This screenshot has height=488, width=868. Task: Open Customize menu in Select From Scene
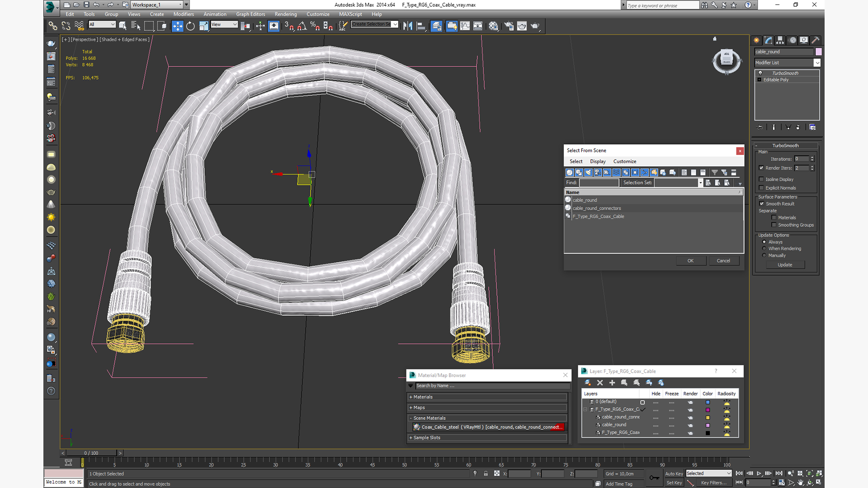[x=625, y=161]
